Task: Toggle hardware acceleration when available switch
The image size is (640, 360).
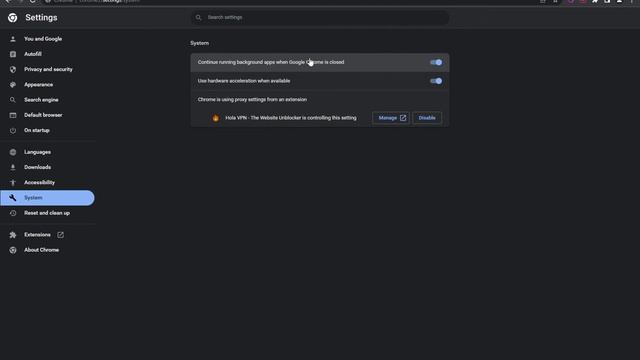Action: pyautogui.click(x=436, y=81)
